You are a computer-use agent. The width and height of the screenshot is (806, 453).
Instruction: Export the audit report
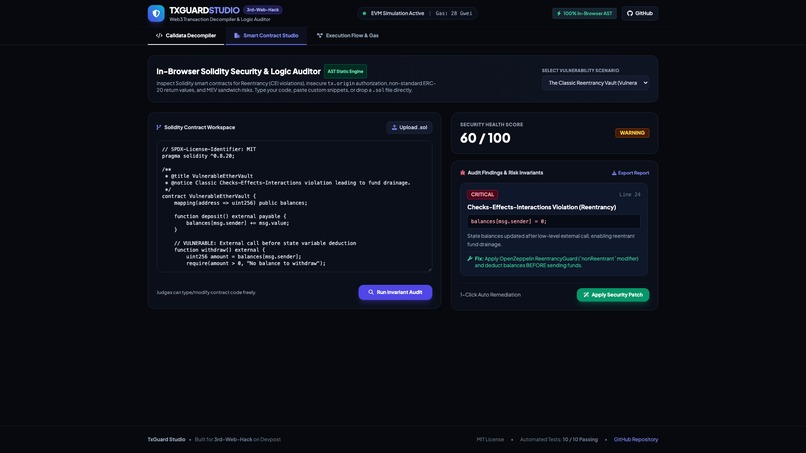630,173
